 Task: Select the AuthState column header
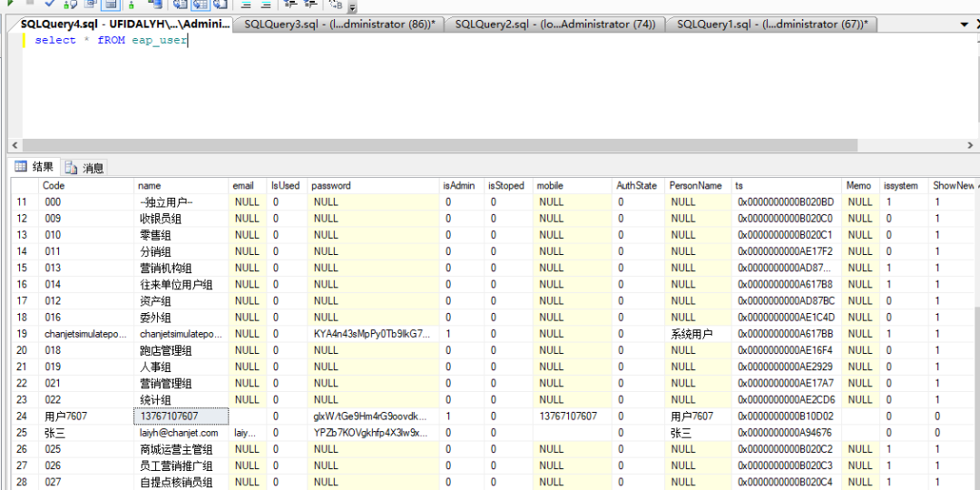pyautogui.click(x=638, y=186)
